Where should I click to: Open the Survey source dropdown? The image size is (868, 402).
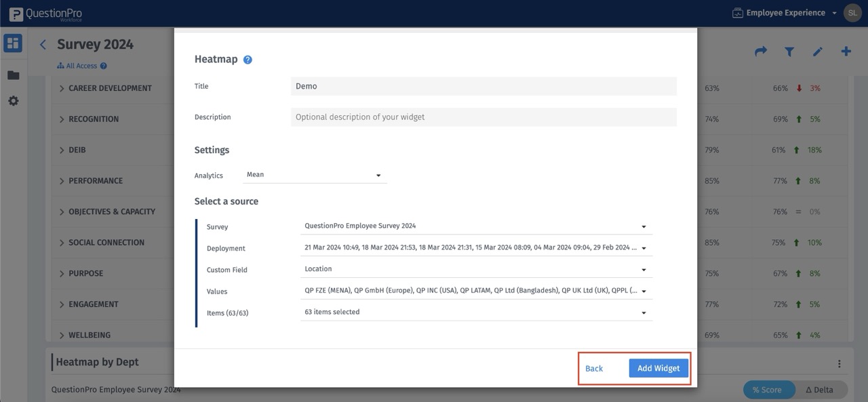coord(475,226)
